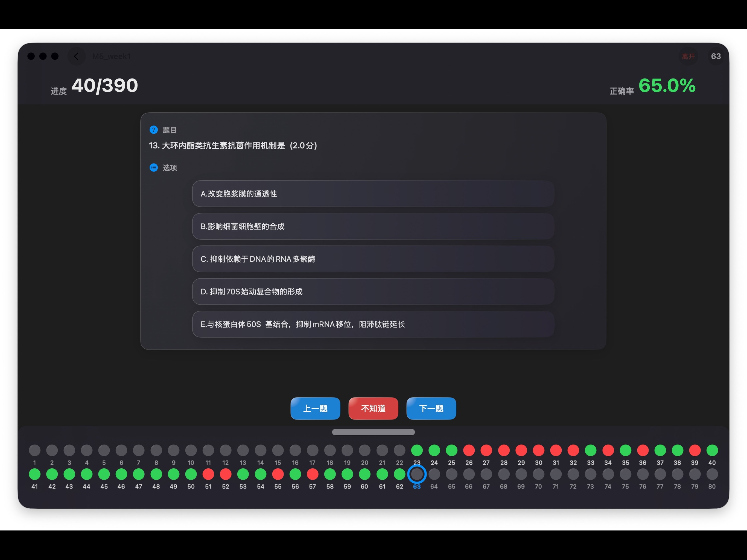The width and height of the screenshot is (747, 560).
Task: Jump to unanswered question 70 dot
Action: click(x=539, y=474)
